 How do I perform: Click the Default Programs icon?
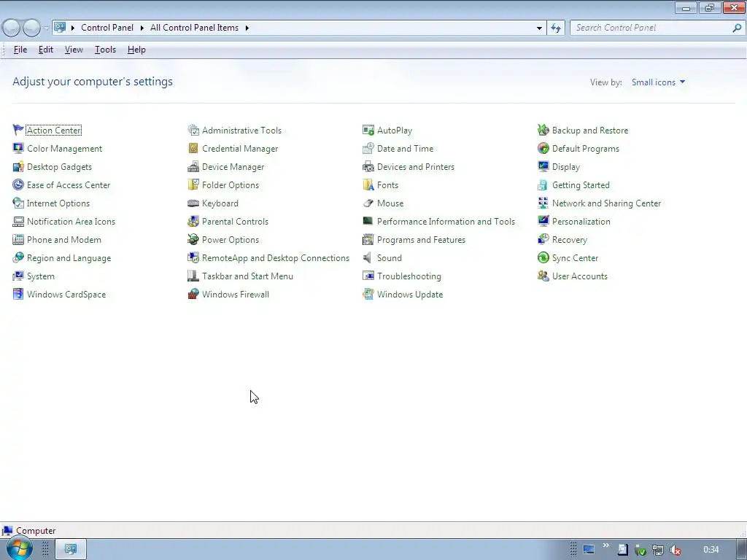click(x=543, y=148)
